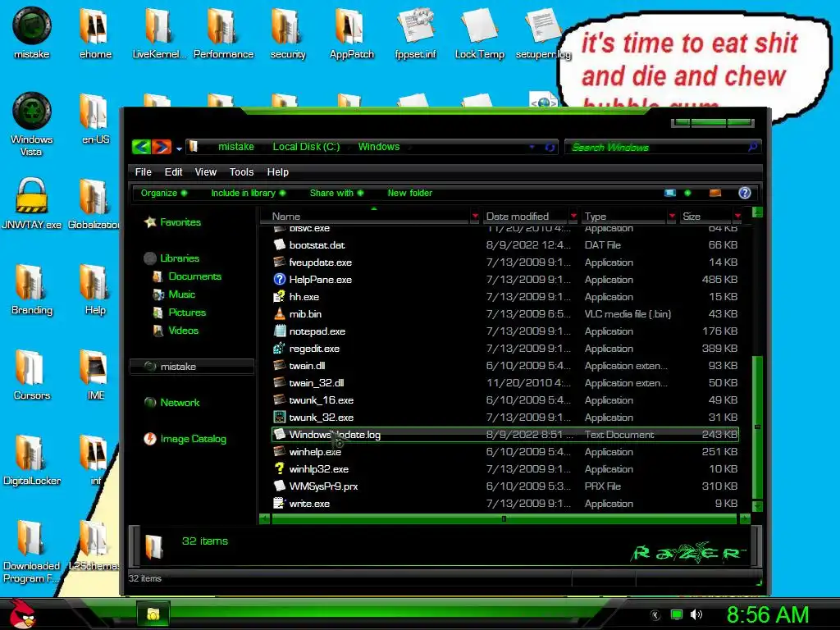Viewport: 840px width, 630px height.
Task: Click the Local Disk (C:) breadcrumb
Action: coord(306,147)
